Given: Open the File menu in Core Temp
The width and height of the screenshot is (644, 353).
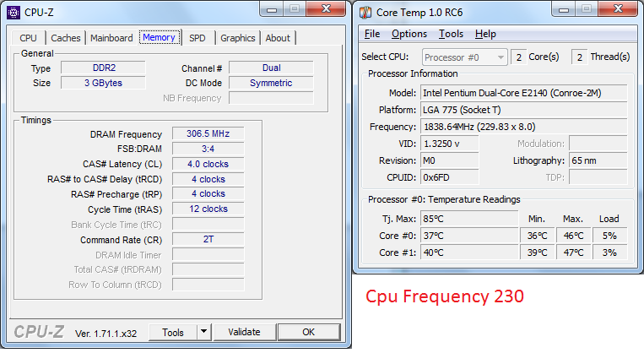Looking at the screenshot, I should click(372, 34).
